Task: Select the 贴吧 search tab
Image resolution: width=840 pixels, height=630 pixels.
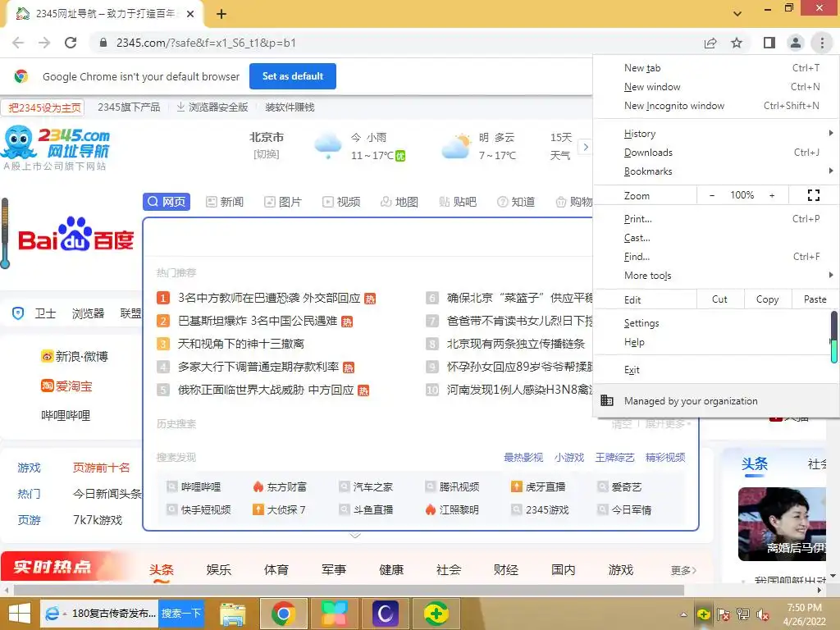Action: pyautogui.click(x=458, y=202)
